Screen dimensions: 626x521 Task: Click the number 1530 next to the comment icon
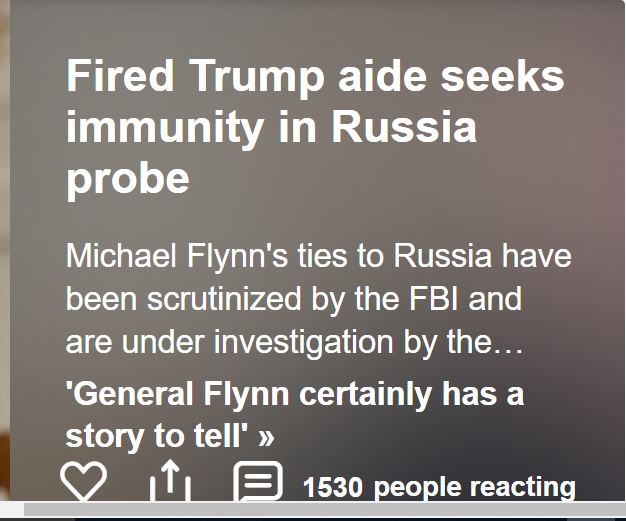click(x=333, y=487)
